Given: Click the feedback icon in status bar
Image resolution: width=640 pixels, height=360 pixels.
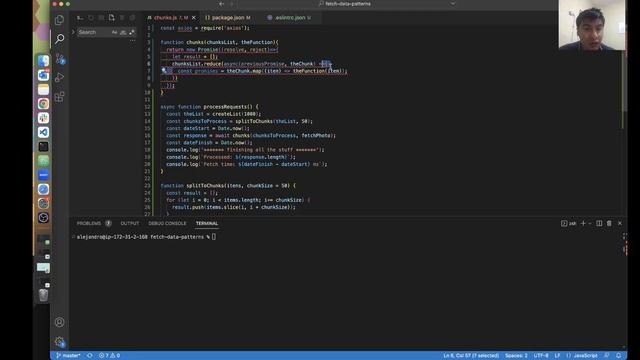Looking at the screenshot, I should (x=607, y=356).
